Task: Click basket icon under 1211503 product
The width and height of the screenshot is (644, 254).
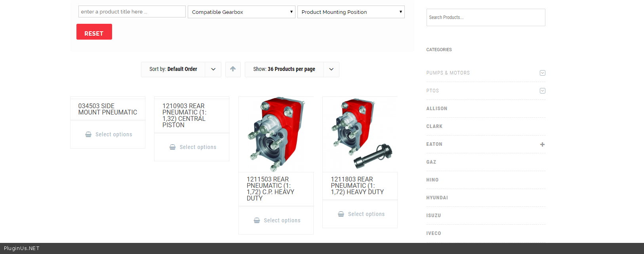Action: pos(257,221)
